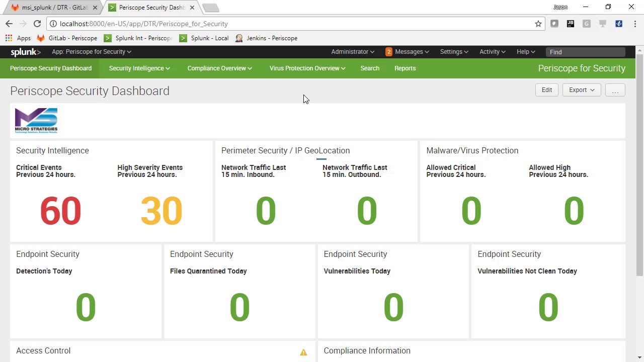Click the Edit dashboard button
The image size is (644, 362).
click(547, 90)
